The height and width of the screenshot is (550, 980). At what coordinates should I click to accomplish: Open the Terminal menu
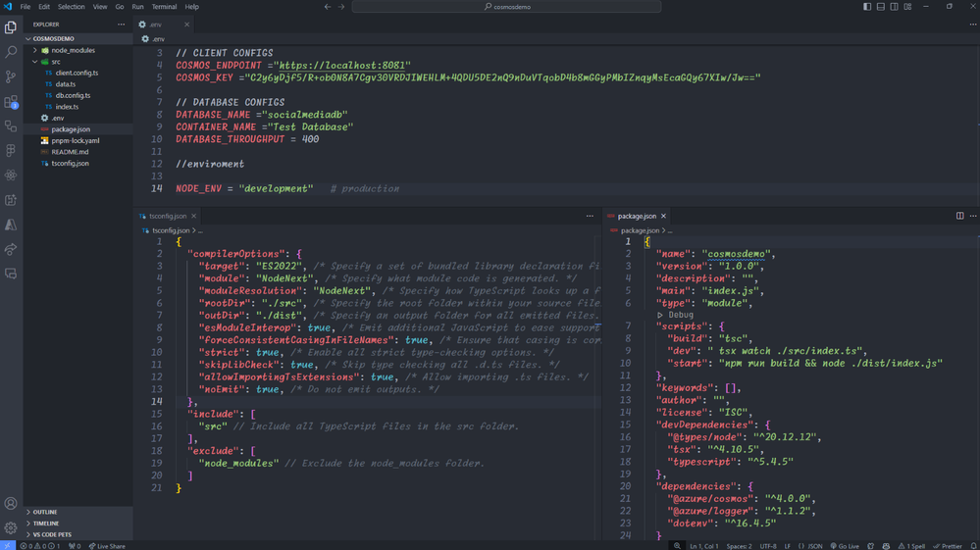tap(164, 7)
